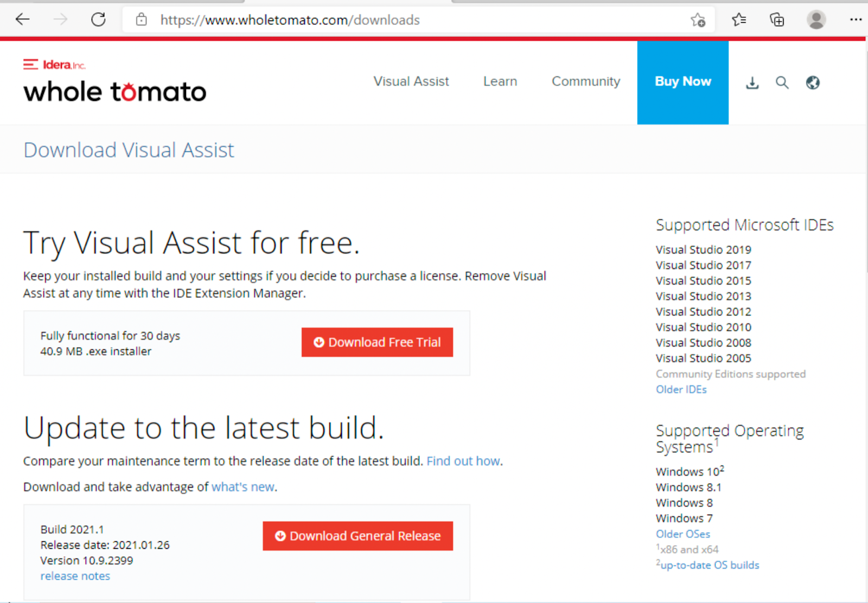Open site search with magnifier icon

[x=782, y=82]
